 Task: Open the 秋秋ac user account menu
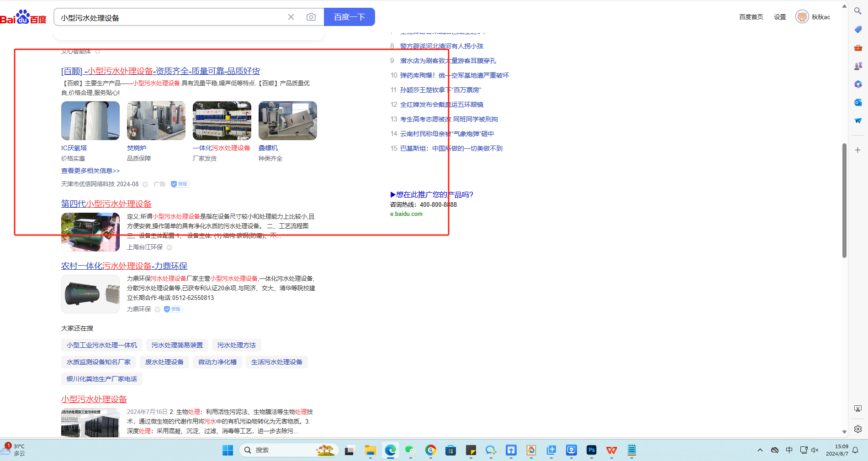813,17
